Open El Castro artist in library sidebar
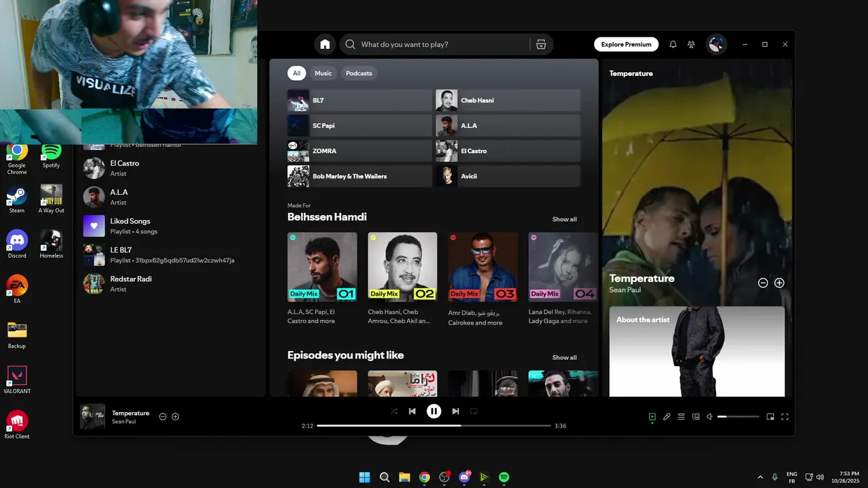Viewport: 868px width, 488px height. click(x=171, y=168)
